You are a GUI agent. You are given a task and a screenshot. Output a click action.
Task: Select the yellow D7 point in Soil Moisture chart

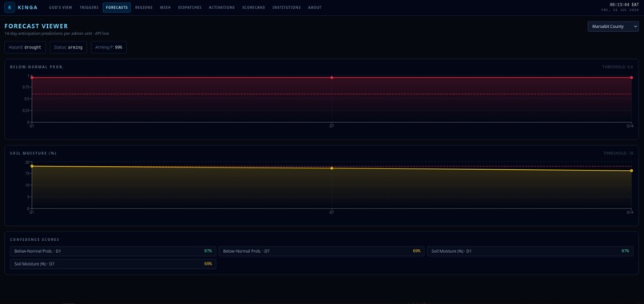[332, 168]
